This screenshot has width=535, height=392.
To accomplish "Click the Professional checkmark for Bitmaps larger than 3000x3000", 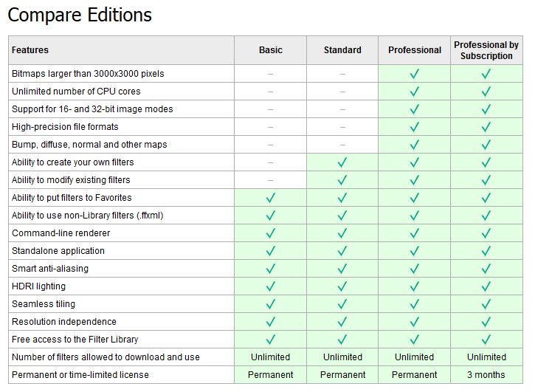I will pyautogui.click(x=414, y=74).
